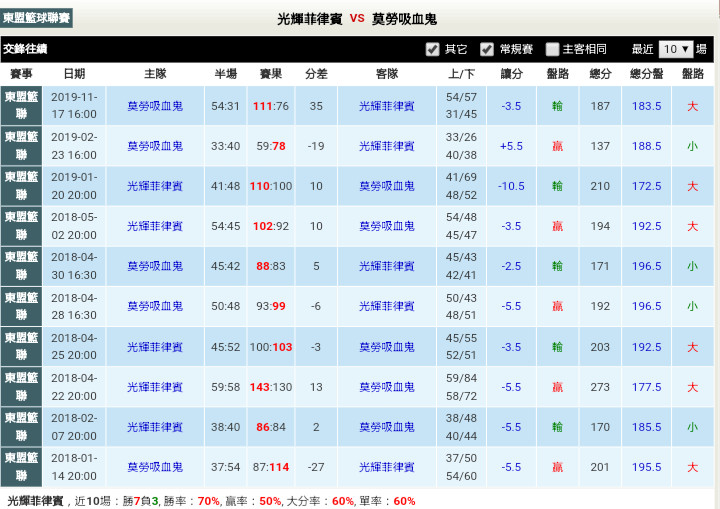Screen dimensions: 720x509
Task: Click the 111:76 score result
Action: [271, 106]
